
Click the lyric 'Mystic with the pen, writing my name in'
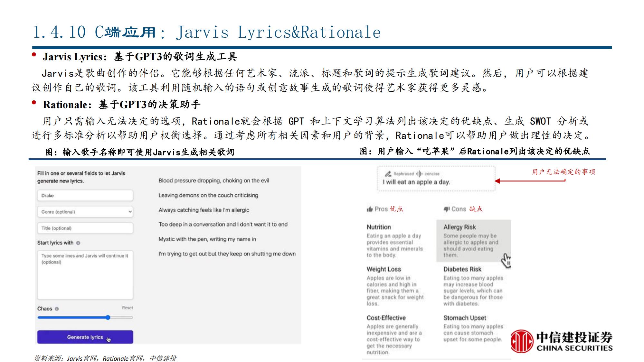[x=207, y=239]
